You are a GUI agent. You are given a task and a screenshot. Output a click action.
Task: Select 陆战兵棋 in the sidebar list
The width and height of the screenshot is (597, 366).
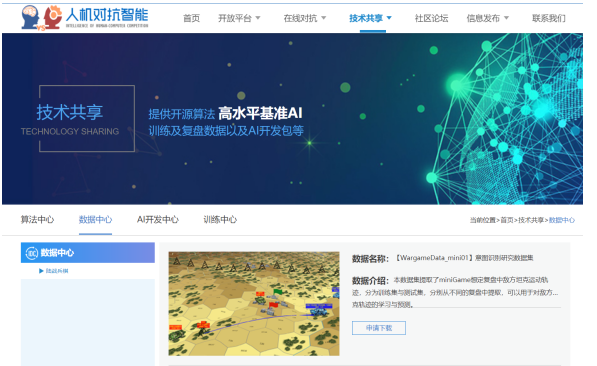[57, 271]
